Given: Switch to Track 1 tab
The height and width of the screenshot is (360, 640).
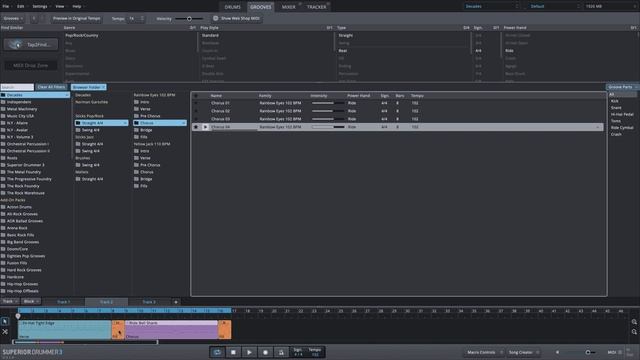Looking at the screenshot, I should 63,302.
